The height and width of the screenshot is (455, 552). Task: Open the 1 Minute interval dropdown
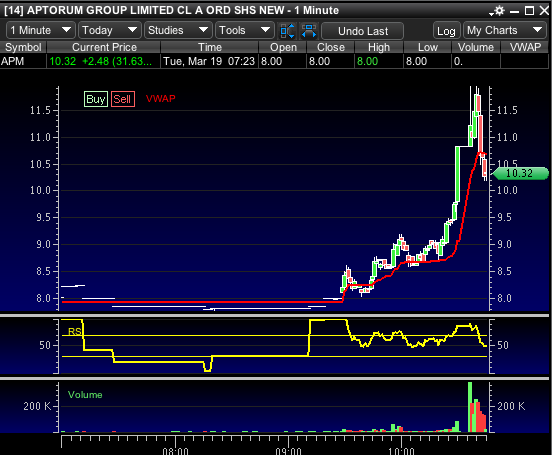[40, 30]
